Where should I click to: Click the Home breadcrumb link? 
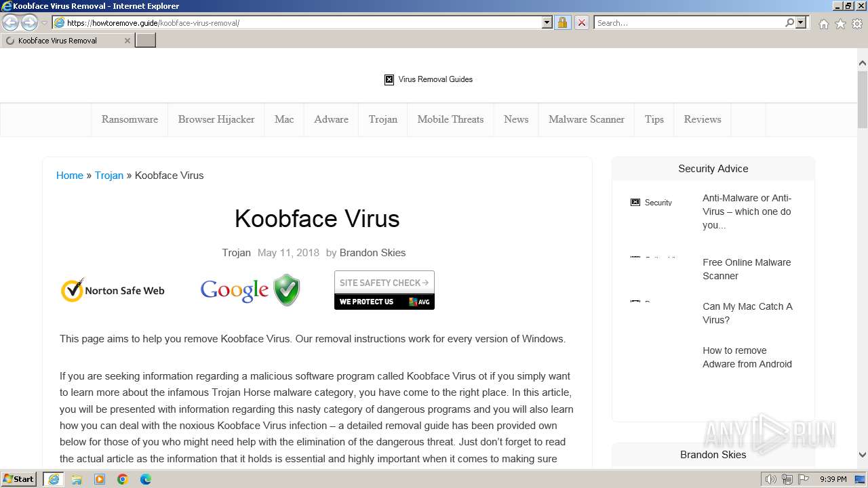click(70, 176)
